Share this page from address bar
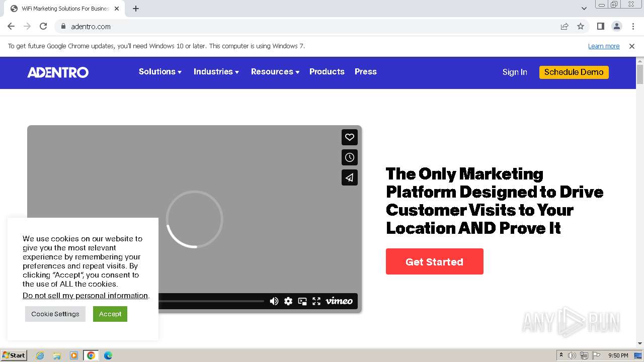Screen dimensions: 644x362 pos(565,26)
